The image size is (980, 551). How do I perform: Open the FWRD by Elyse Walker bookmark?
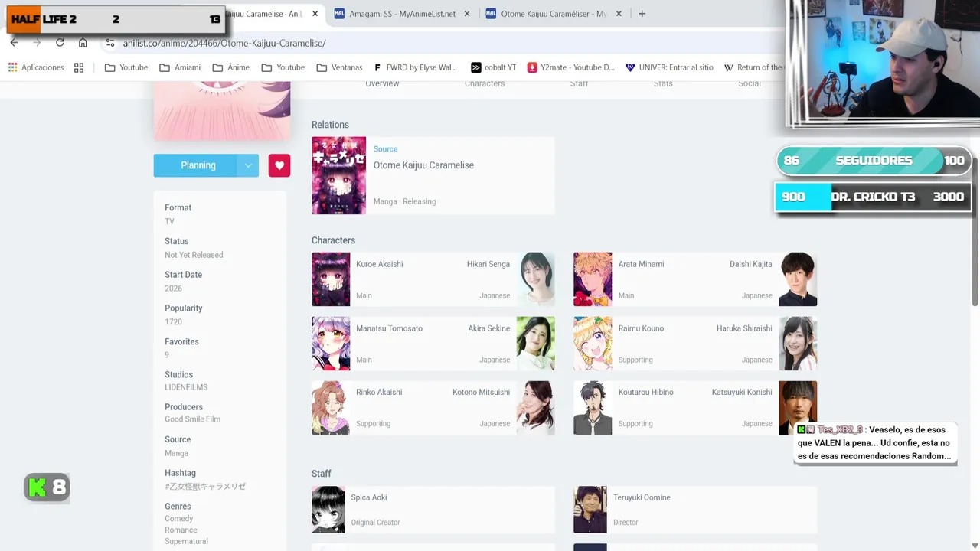point(416,67)
